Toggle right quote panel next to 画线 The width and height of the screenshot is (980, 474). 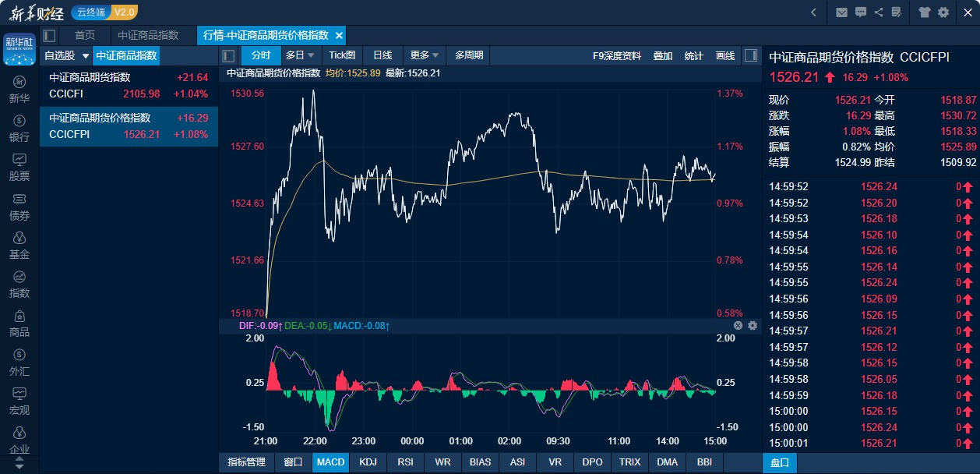coord(750,55)
